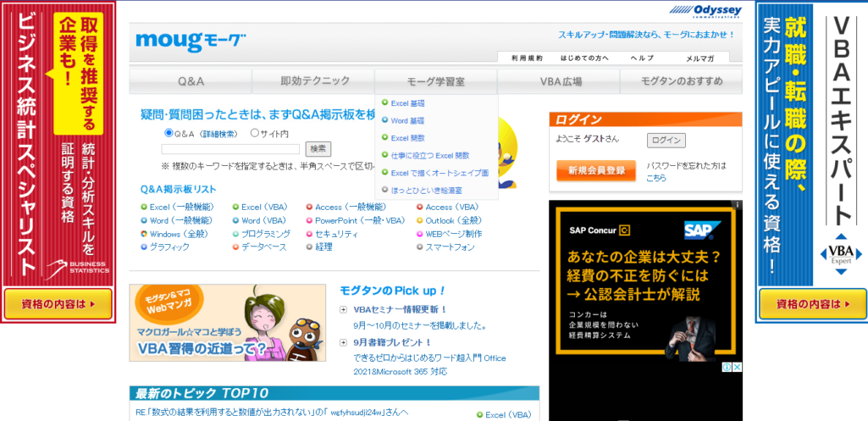
Task: Click the ビジネス統計スペシャリスト banner text
Action: (x=28, y=144)
